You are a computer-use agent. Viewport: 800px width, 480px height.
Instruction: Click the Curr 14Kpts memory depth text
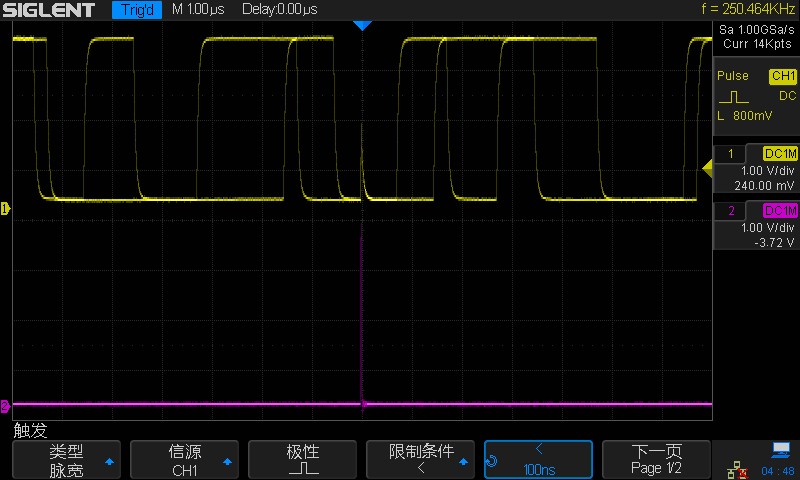[757, 44]
